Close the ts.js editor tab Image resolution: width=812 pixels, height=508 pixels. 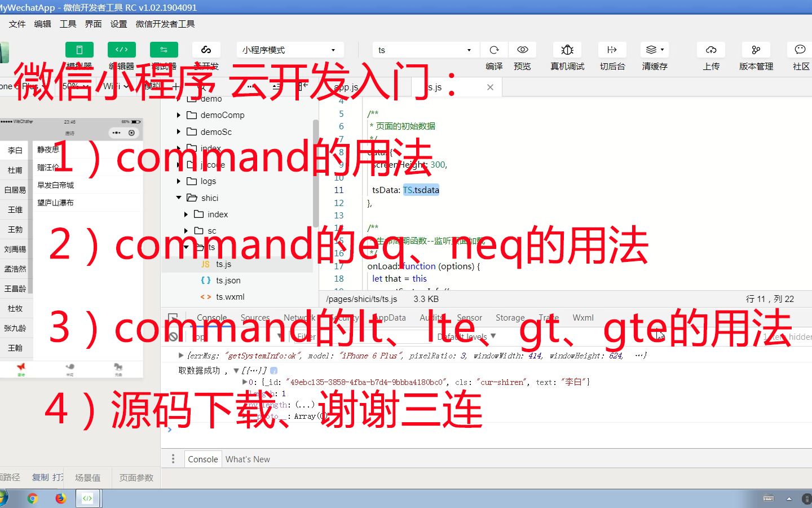click(x=490, y=87)
